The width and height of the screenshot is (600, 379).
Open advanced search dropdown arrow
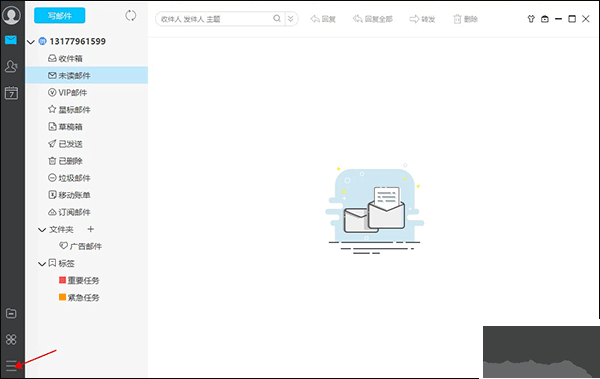click(x=291, y=18)
